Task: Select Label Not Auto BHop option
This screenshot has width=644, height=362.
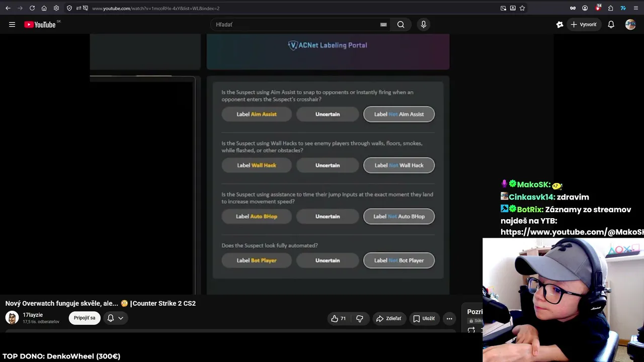Action: pos(399,217)
